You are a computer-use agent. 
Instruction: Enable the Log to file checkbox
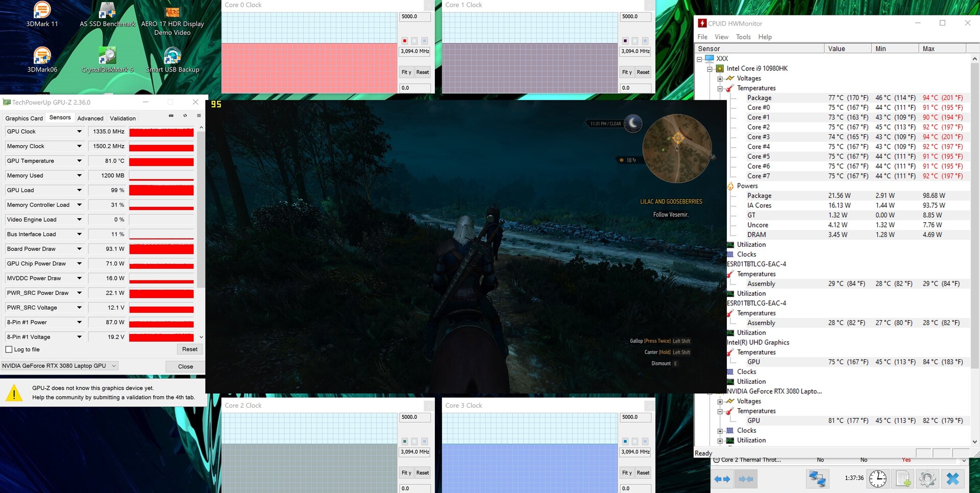(9, 349)
